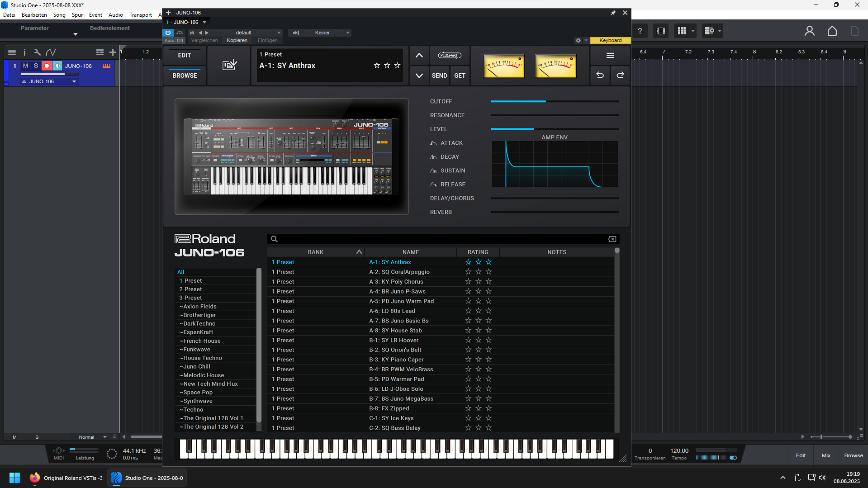868x488 pixels.
Task: Clear the preset search field
Action: [x=612, y=239]
